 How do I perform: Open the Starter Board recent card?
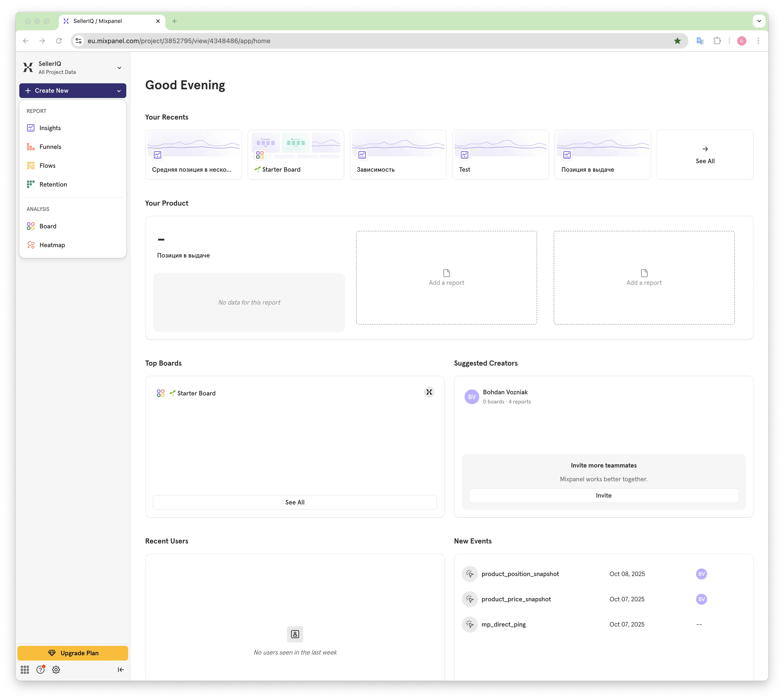coord(296,155)
